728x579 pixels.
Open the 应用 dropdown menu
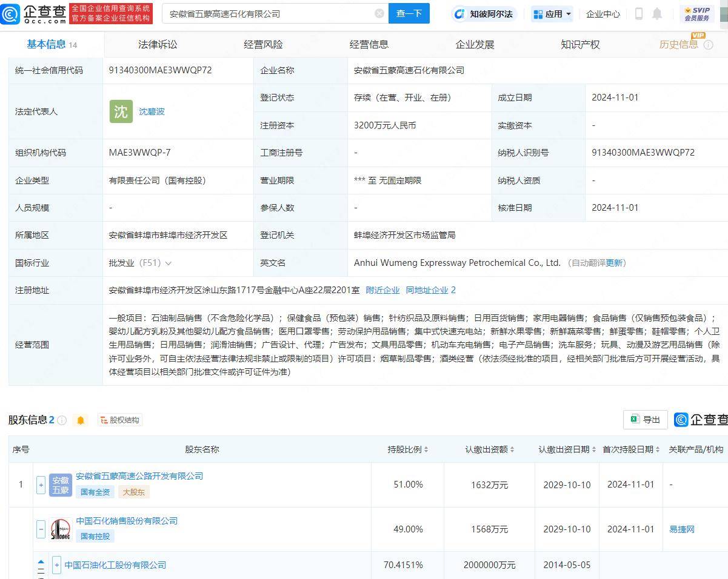click(552, 13)
